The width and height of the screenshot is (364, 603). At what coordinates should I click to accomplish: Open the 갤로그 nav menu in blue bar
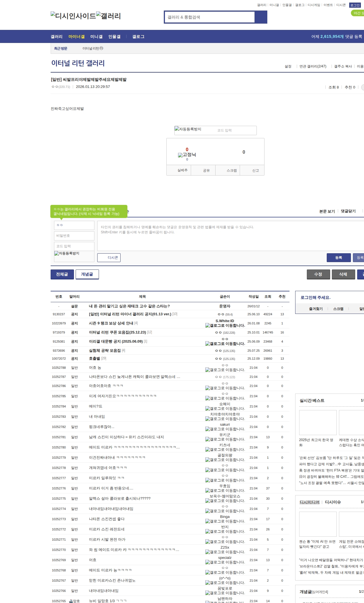138,37
